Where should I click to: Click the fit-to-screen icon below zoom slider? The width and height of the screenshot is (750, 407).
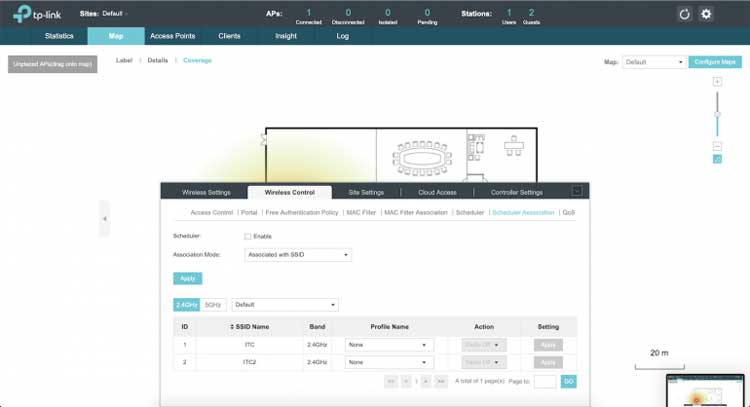[x=717, y=159]
